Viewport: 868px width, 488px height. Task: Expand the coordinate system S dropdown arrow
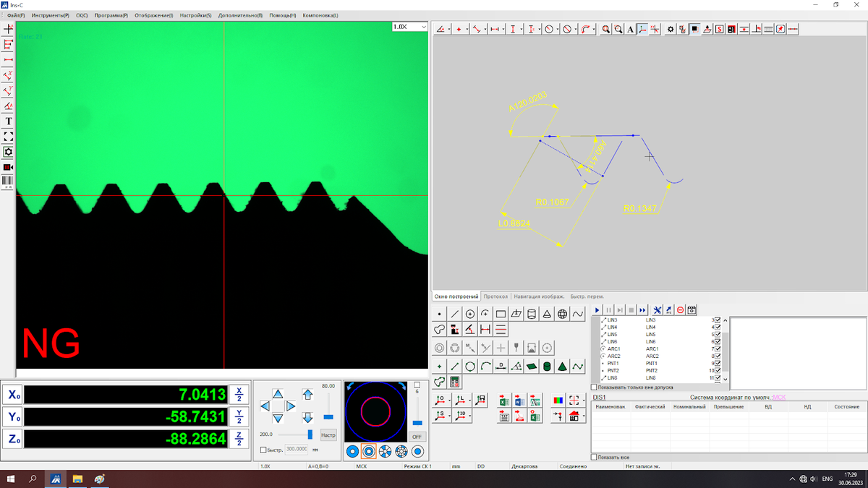[x=450, y=416]
